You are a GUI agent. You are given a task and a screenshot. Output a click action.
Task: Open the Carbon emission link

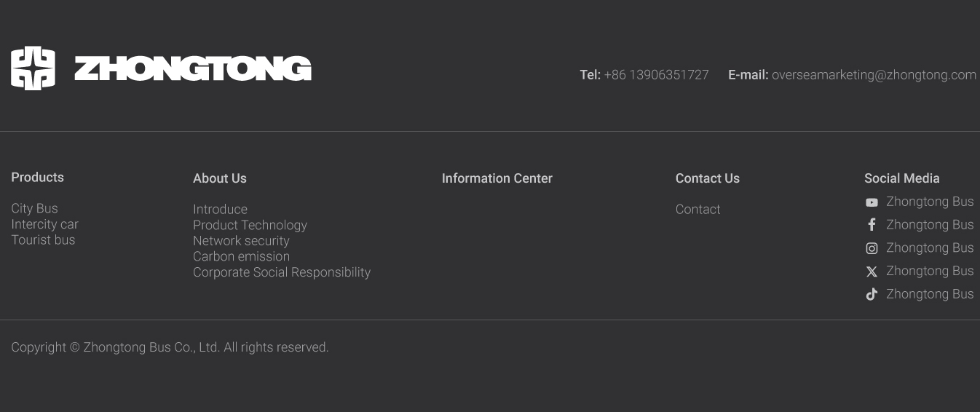point(241,256)
